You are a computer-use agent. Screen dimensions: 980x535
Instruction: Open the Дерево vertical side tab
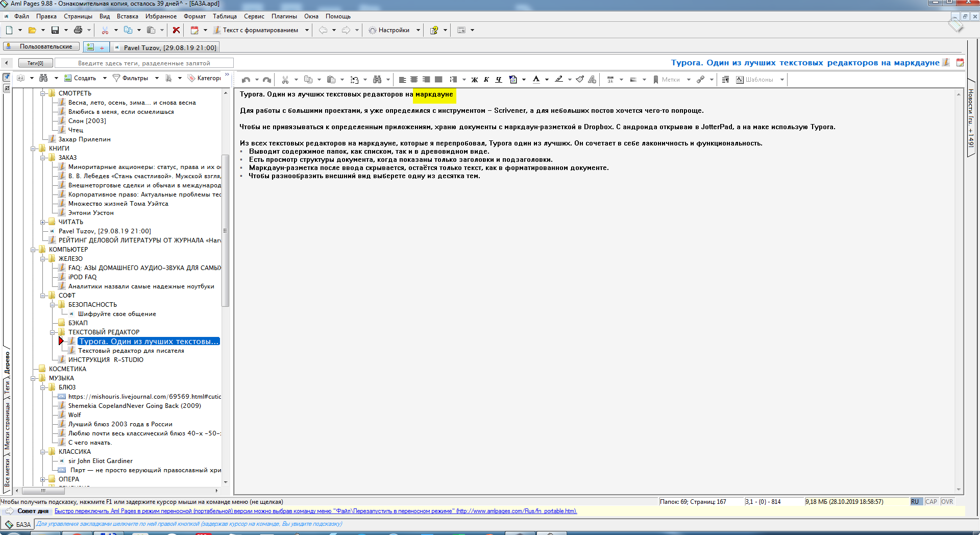(x=7, y=363)
